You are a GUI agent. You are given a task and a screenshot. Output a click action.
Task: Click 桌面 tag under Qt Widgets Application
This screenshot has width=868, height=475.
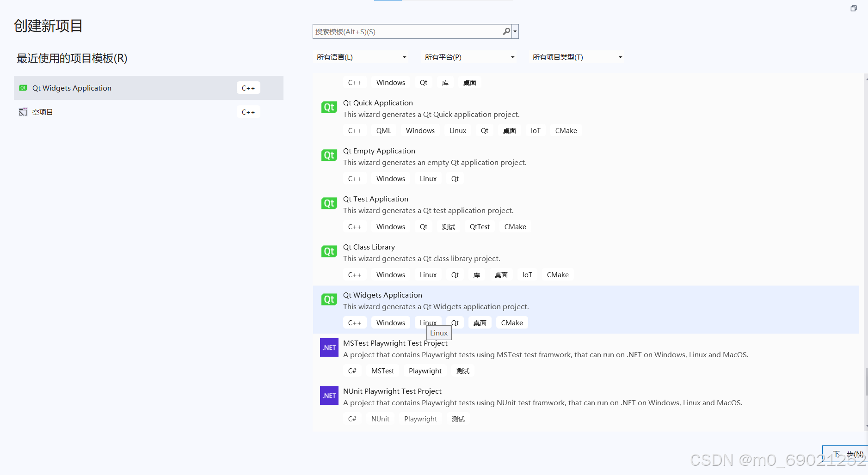pyautogui.click(x=480, y=323)
